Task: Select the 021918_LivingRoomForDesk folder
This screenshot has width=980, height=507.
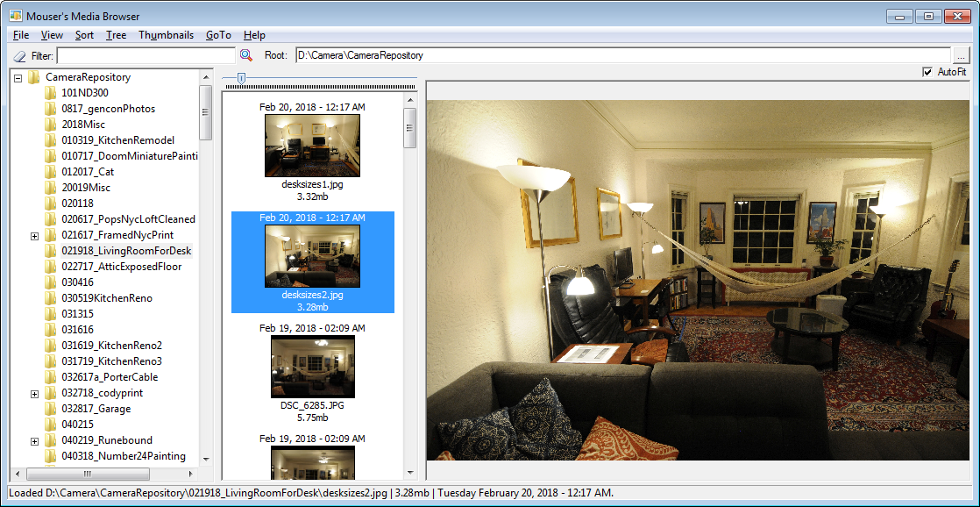Action: pos(126,251)
